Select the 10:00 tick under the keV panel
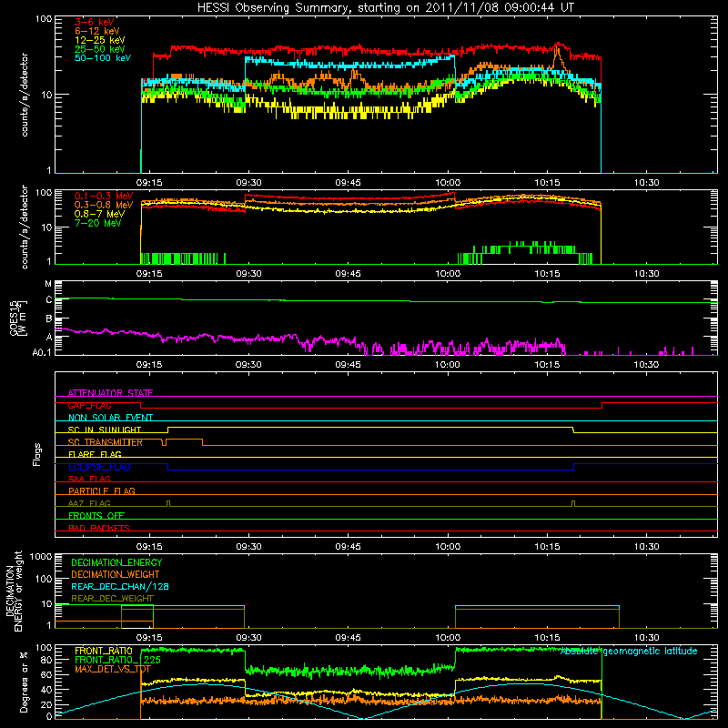Viewport: 728px width, 728px height. coord(448,183)
